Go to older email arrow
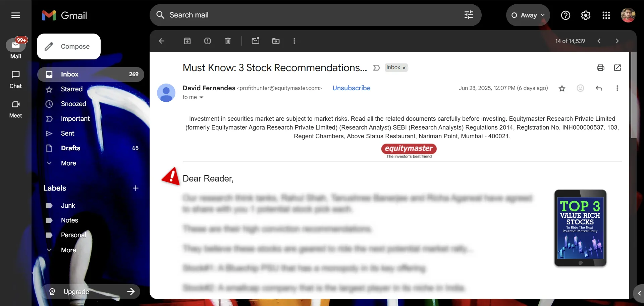The width and height of the screenshot is (644, 306). pos(617,41)
